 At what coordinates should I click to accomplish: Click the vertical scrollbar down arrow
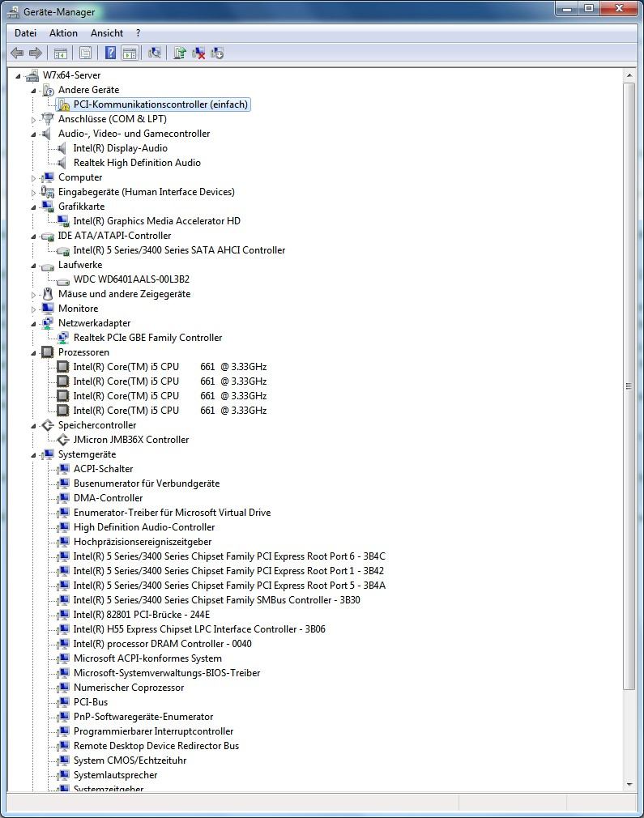coord(629,784)
